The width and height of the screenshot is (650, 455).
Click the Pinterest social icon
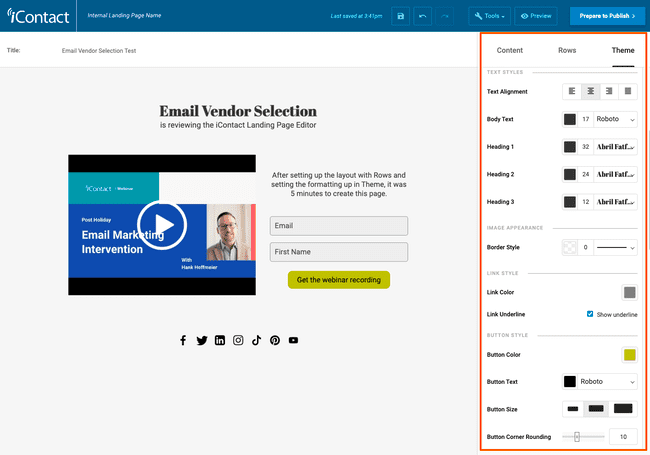point(275,340)
